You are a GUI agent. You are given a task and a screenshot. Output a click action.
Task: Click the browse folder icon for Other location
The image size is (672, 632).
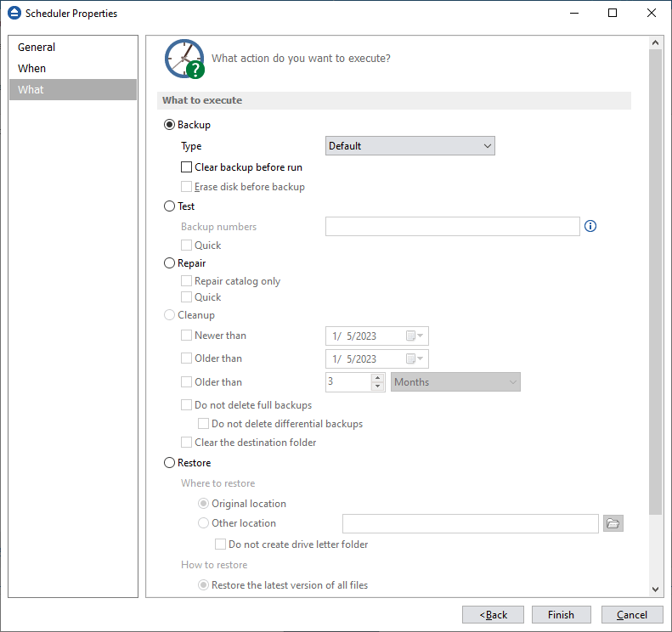tap(613, 523)
